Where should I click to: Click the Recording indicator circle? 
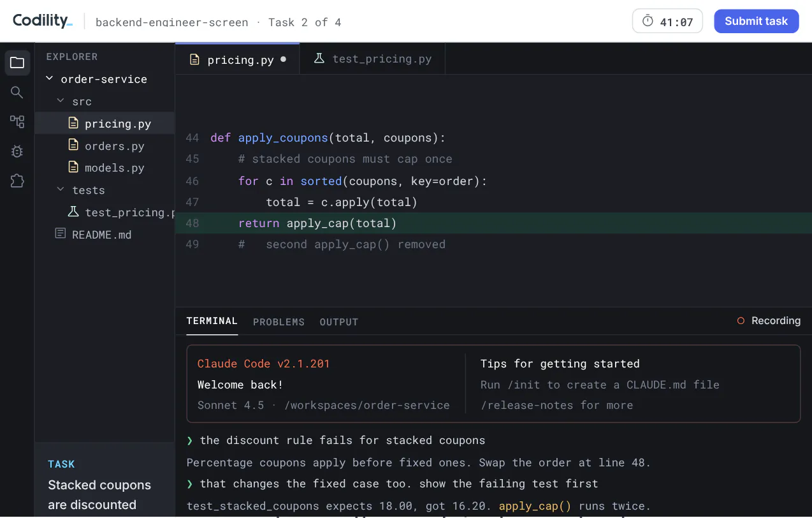click(x=741, y=321)
